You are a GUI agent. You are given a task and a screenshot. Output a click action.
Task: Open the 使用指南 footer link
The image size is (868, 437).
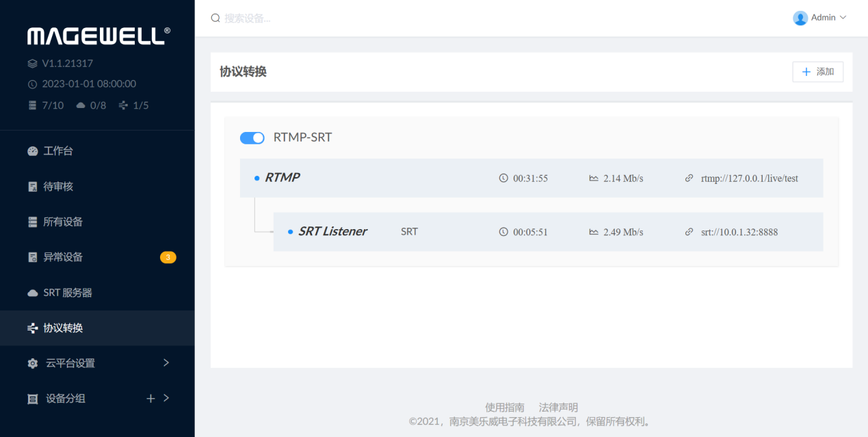point(504,407)
